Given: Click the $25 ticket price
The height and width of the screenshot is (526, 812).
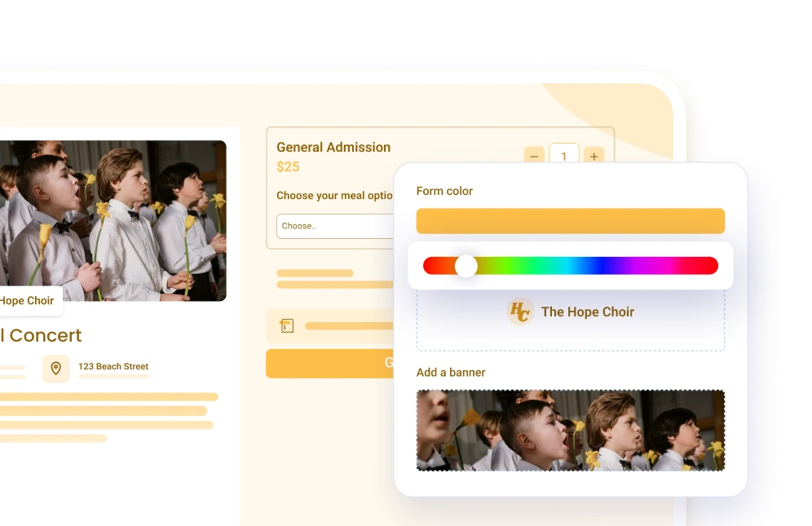Looking at the screenshot, I should point(288,167).
